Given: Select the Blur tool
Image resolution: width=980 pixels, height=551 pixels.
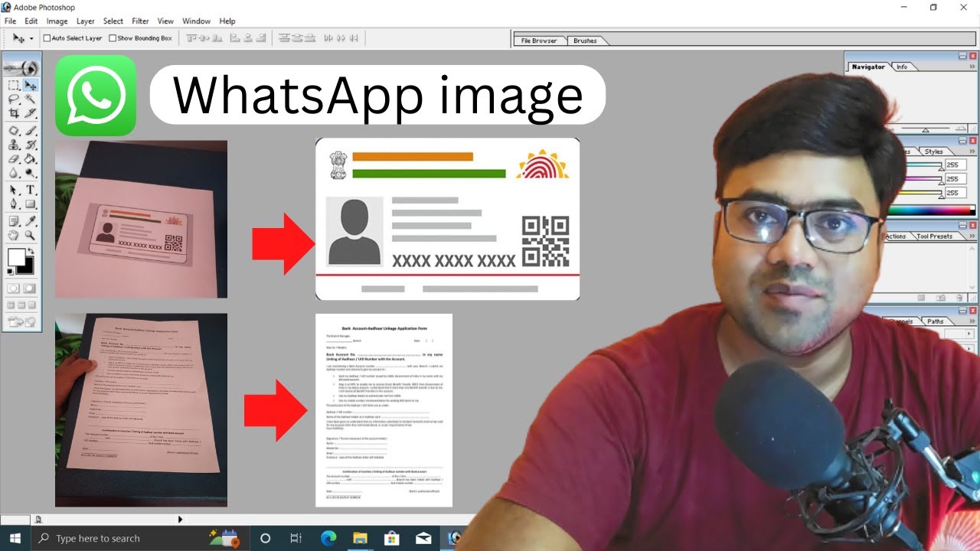Looking at the screenshot, I should 14,172.
